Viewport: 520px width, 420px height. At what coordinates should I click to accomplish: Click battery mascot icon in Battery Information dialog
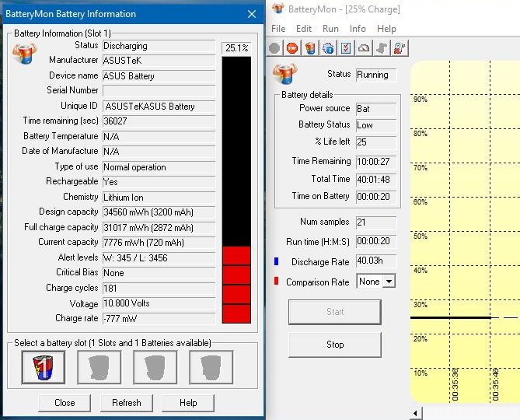(x=25, y=54)
